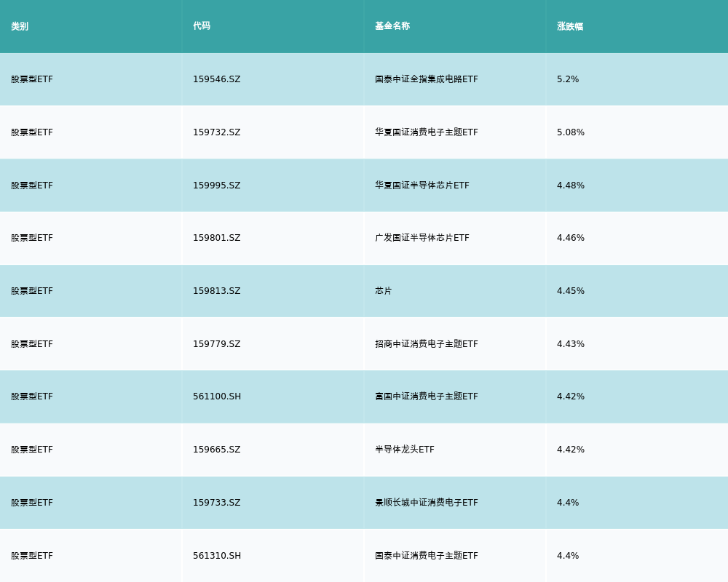
Task: Select fund name 招商中证消费电子主题ETF
Action: [x=426, y=344]
